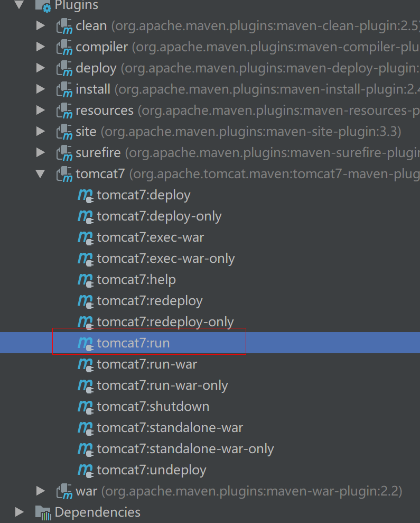The image size is (420, 523).
Task: Click the tomcat7:undeploy goal icon
Action: click(x=86, y=471)
